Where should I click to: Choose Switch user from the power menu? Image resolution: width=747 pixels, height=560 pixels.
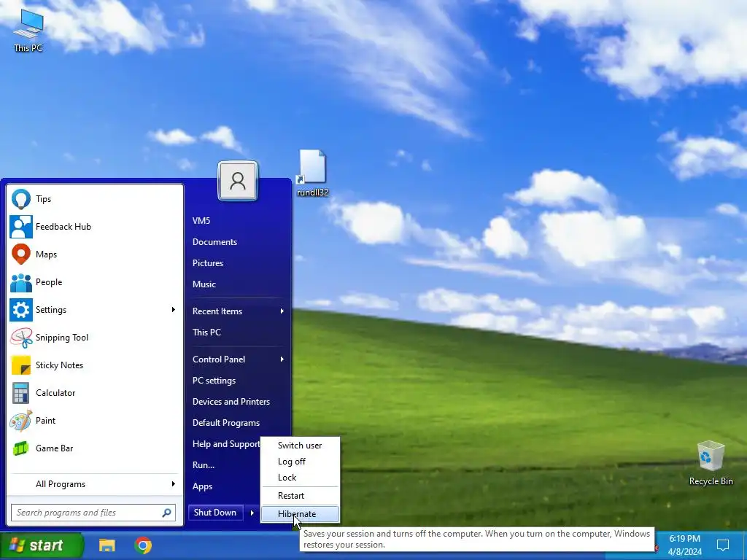click(x=300, y=446)
